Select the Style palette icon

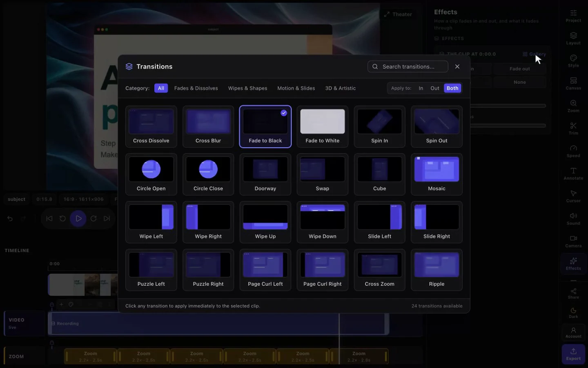pos(573,61)
